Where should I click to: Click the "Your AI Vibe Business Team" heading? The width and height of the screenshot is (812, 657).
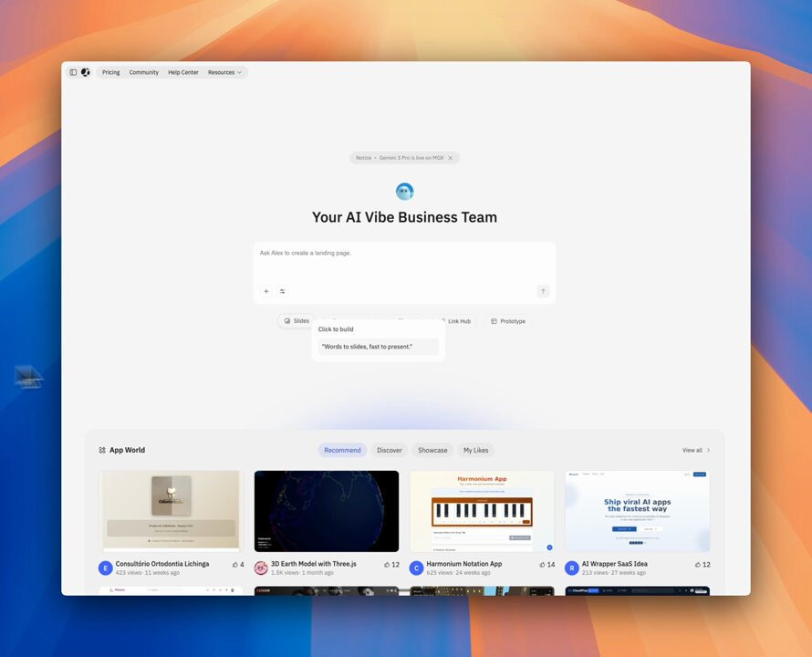pyautogui.click(x=404, y=217)
